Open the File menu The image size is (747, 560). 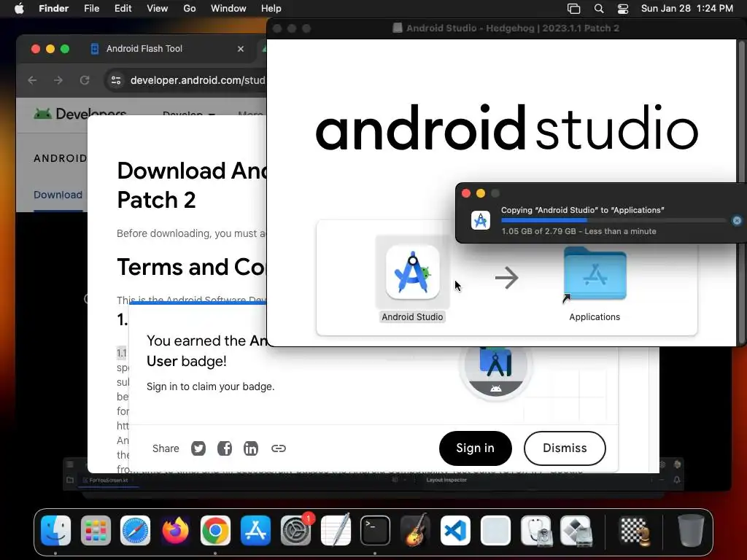[x=91, y=9]
